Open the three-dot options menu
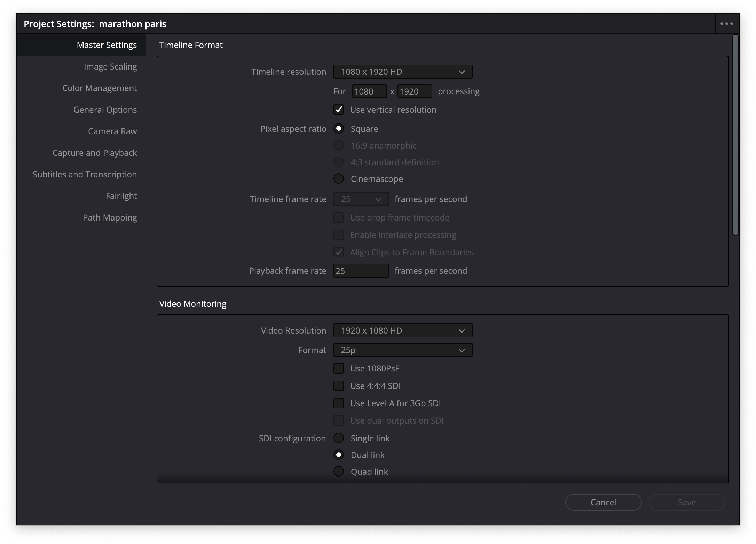Screen dimensions: 756x544 tap(726, 24)
